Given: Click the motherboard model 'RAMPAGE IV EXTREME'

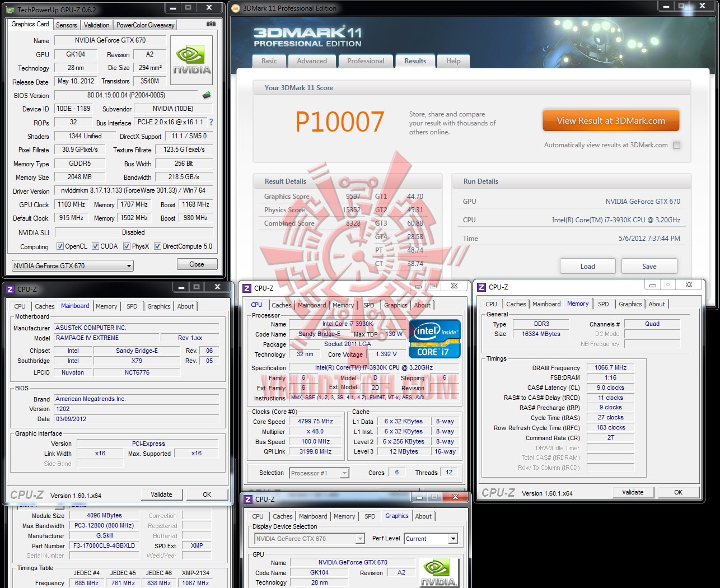Looking at the screenshot, I should tap(106, 338).
